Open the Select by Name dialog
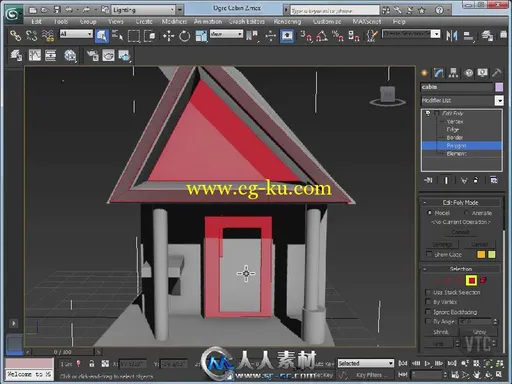This screenshot has height=384, width=512. [117, 36]
